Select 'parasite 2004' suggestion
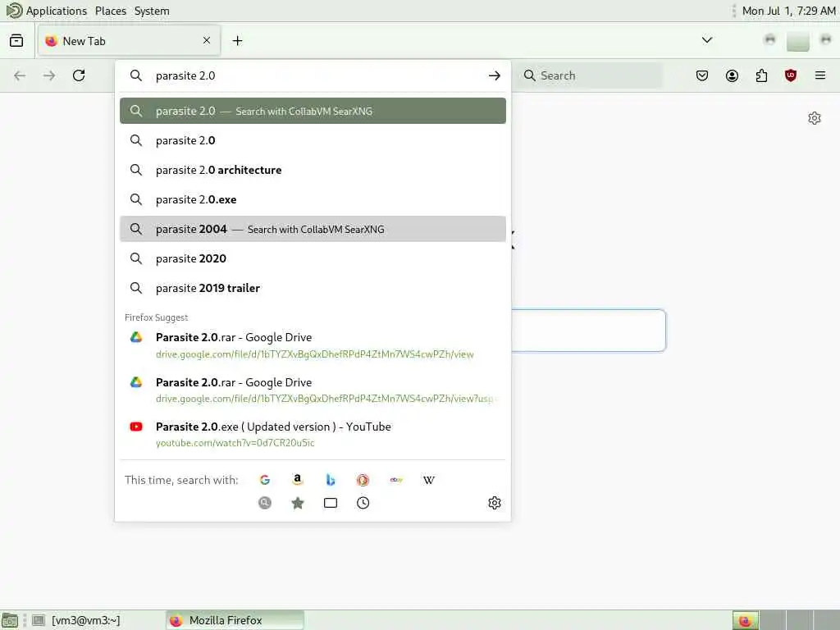 313,229
